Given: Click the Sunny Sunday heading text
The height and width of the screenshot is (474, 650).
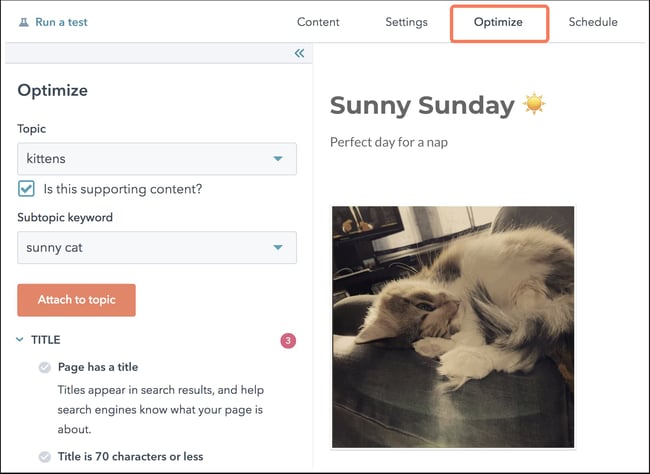Looking at the screenshot, I should coord(421,105).
